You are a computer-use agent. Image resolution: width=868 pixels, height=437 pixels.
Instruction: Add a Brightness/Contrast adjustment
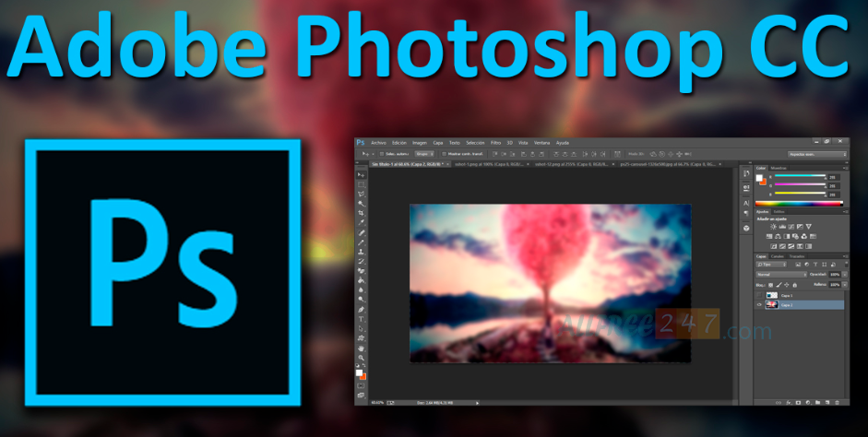(773, 227)
